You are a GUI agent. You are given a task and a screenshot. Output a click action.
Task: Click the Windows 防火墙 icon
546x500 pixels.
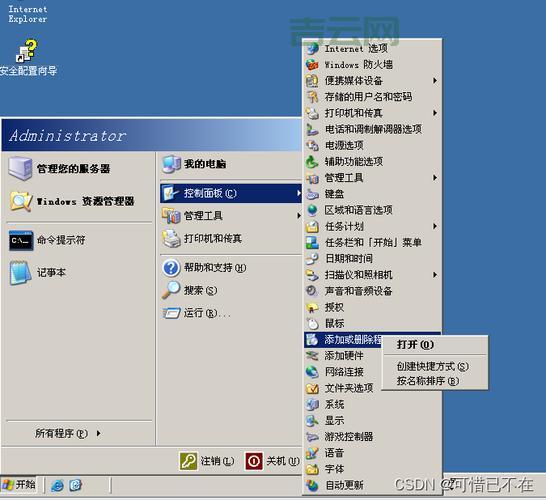(x=312, y=64)
